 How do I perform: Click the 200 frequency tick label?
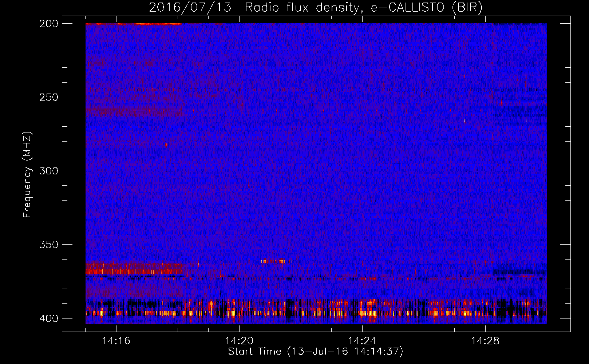pos(49,23)
